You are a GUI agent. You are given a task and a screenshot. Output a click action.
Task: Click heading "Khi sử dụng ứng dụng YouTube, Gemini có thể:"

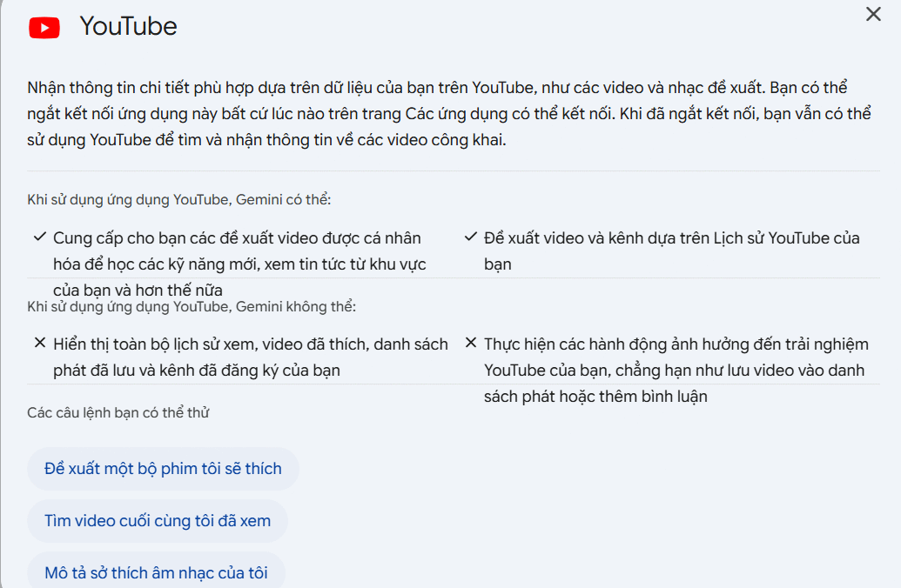178,199
